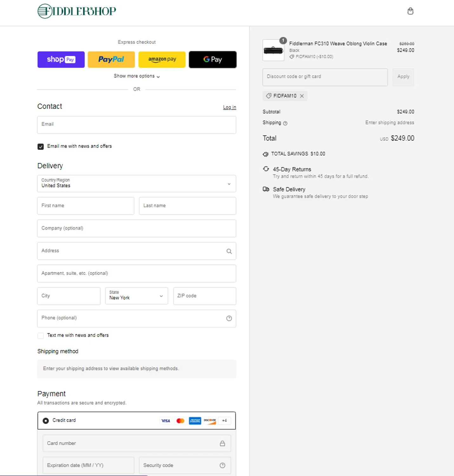This screenshot has width=454, height=476.
Task: Click the address search magnifier icon
Action: [229, 251]
